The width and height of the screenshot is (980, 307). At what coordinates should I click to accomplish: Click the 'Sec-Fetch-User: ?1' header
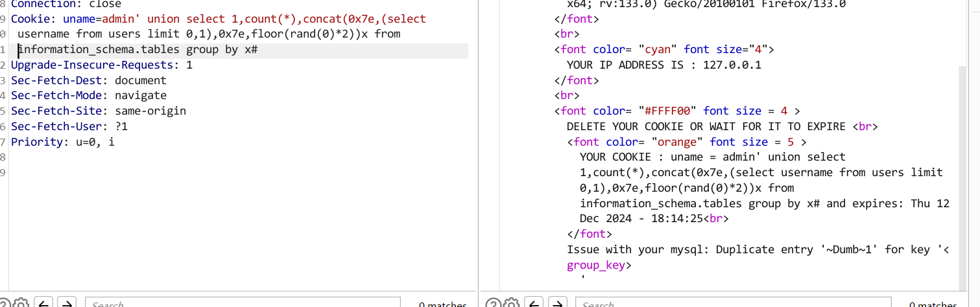69,126
